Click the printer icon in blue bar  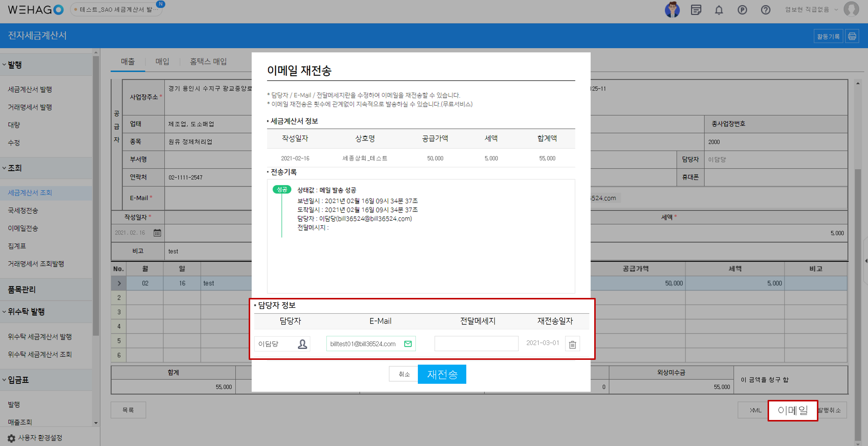(x=852, y=36)
